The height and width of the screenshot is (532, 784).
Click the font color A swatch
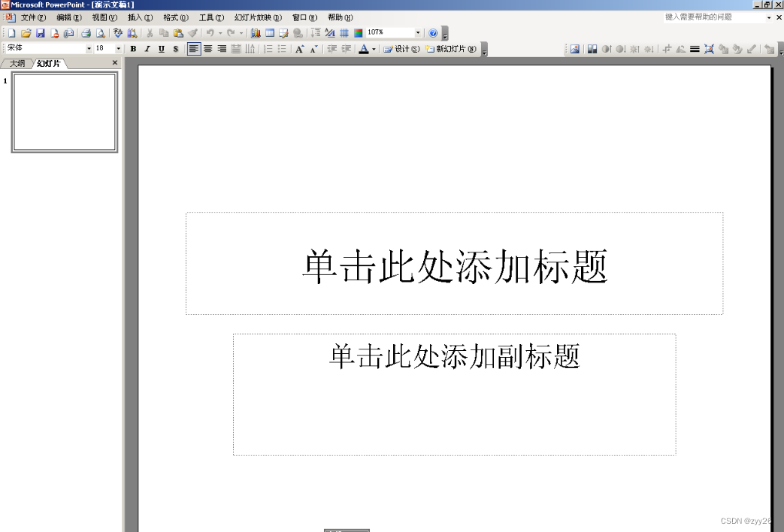point(364,49)
